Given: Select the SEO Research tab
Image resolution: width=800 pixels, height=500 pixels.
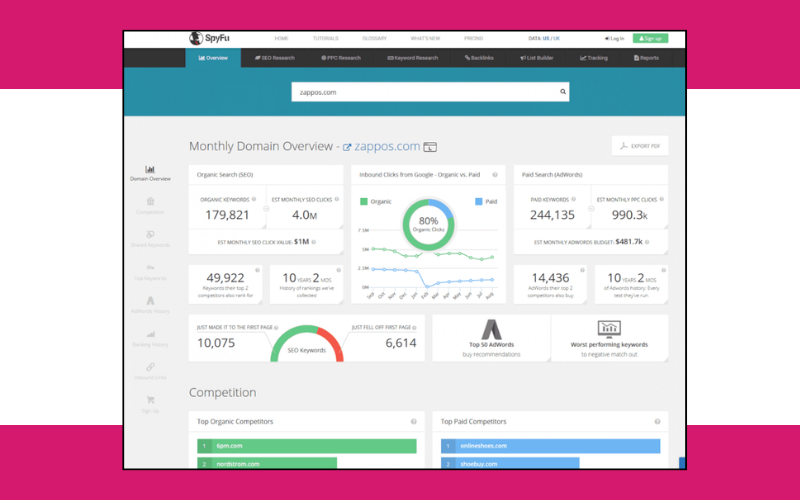Looking at the screenshot, I should click(x=274, y=58).
